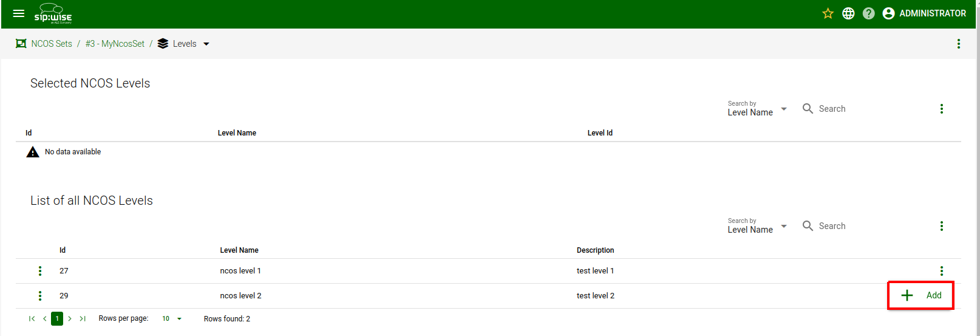The height and width of the screenshot is (336, 980).
Task: Expand Search by dropdown in Selected NCOS Levels
Action: (757, 109)
